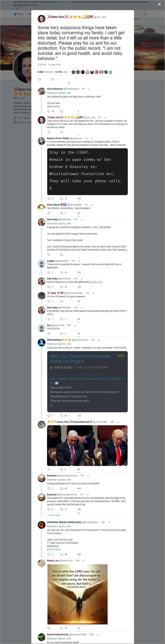This screenshot has width=165, height=644.
Task: Retweet WillowsPeace's reply
Action: (62, 416)
